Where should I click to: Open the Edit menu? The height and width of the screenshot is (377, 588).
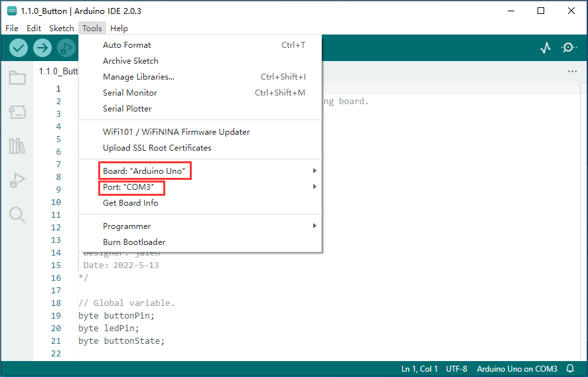click(34, 28)
